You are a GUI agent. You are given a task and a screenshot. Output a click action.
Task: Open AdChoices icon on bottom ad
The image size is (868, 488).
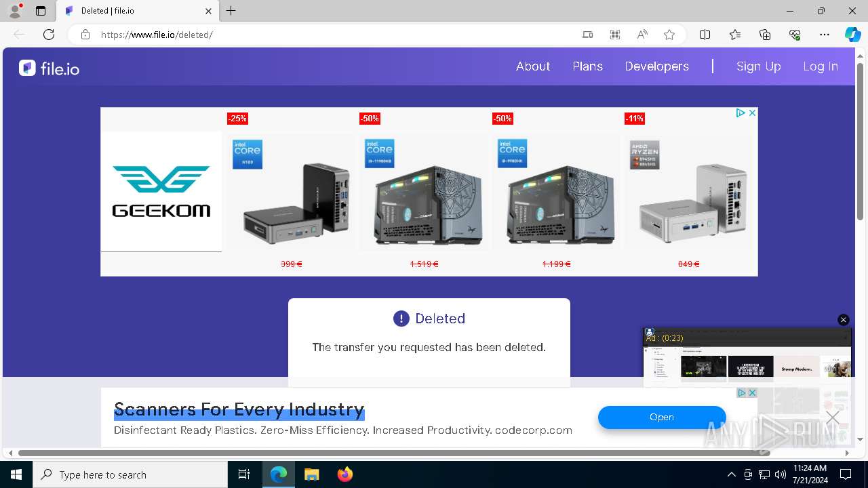(x=742, y=393)
